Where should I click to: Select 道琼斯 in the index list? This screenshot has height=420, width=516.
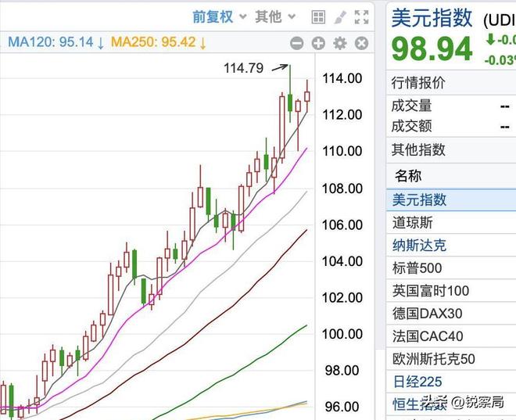[x=412, y=223]
